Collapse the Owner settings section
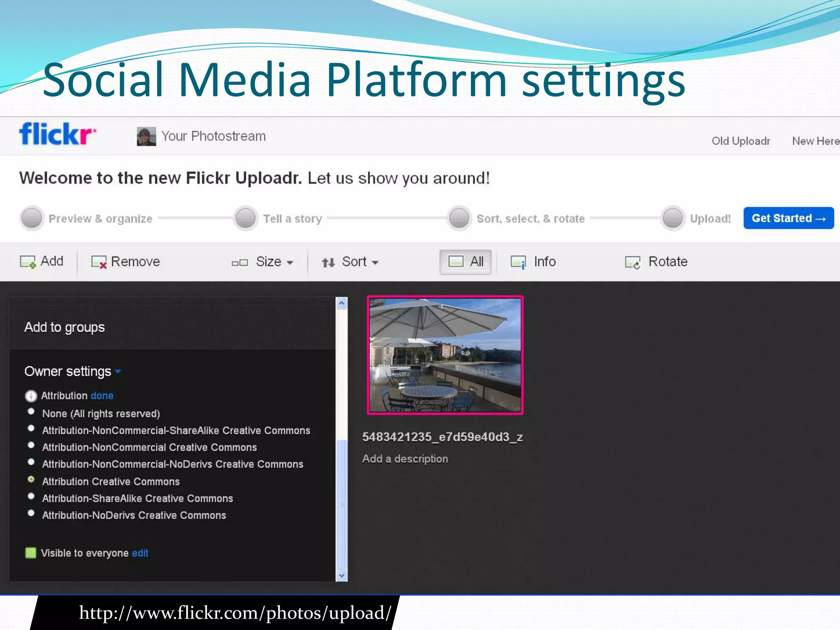This screenshot has height=630, width=840. click(73, 371)
